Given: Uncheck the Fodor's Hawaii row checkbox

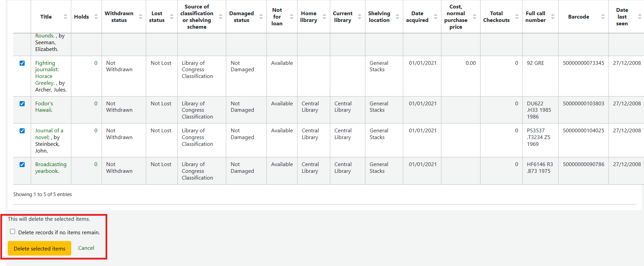Looking at the screenshot, I should [x=22, y=104].
